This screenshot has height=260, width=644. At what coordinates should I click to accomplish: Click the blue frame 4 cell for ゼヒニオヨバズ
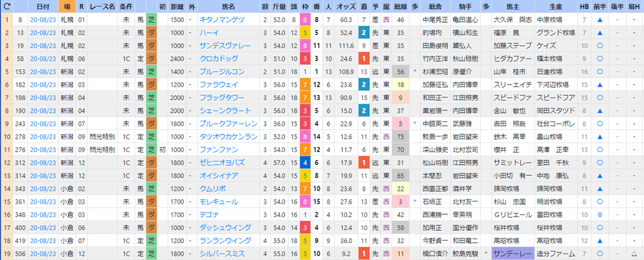pyautogui.click(x=304, y=163)
